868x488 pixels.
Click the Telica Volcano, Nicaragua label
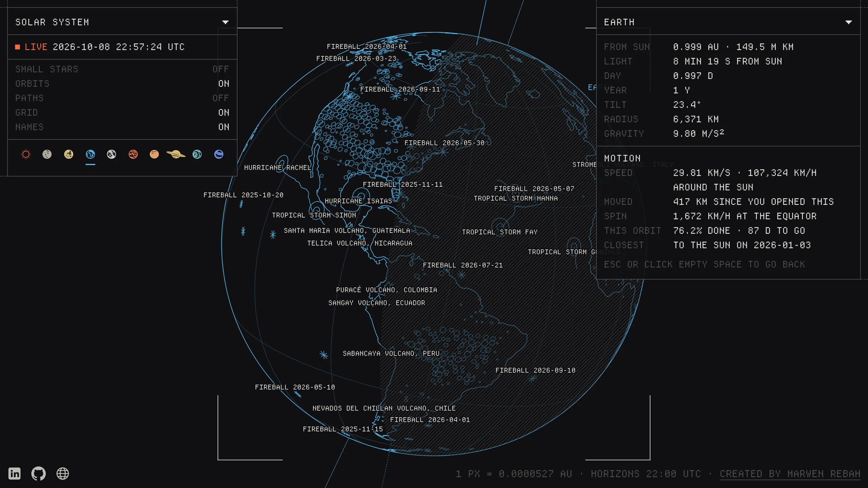(360, 243)
